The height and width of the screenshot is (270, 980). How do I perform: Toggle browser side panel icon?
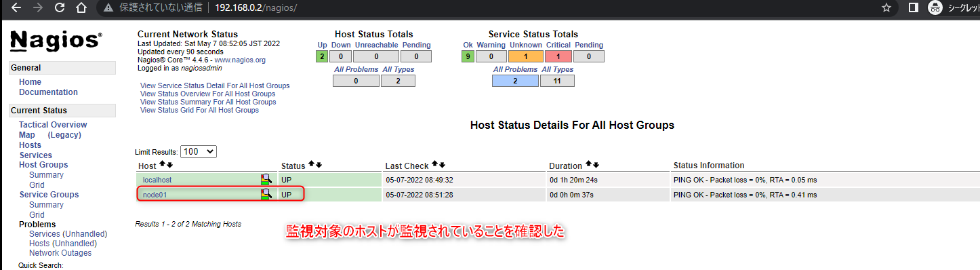pos(913,8)
